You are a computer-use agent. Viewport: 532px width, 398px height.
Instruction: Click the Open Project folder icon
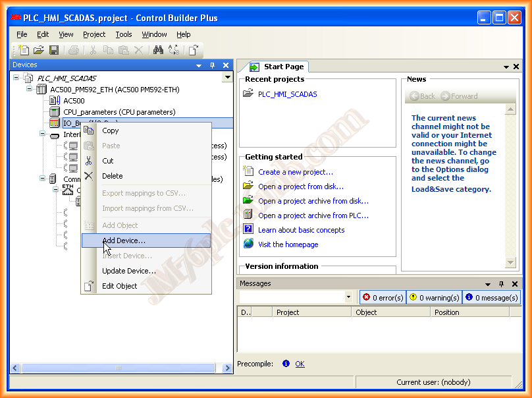tap(39, 50)
